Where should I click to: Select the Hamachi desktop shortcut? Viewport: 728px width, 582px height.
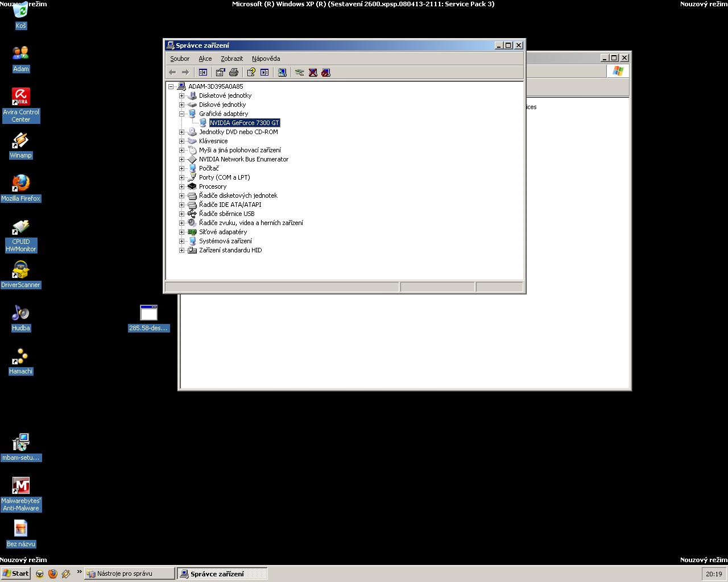coord(21,361)
